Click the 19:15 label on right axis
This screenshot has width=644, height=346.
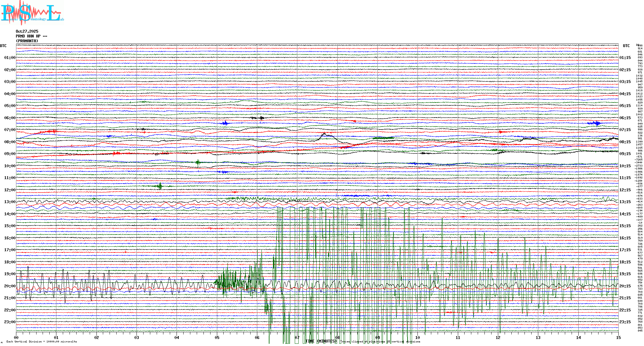[625, 274]
